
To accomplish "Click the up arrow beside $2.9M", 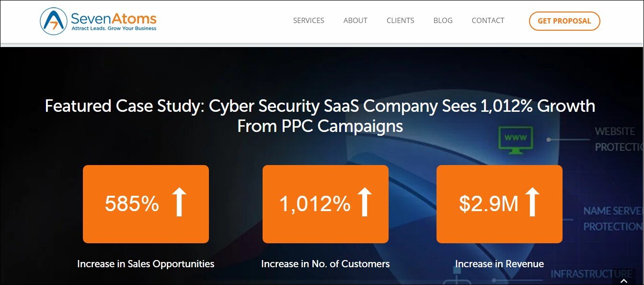I will pyautogui.click(x=532, y=202).
